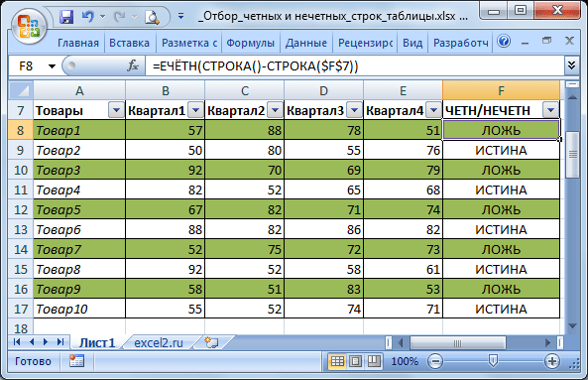Go to next sheet navigation arrow
This screenshot has height=380, width=588.
[46, 341]
